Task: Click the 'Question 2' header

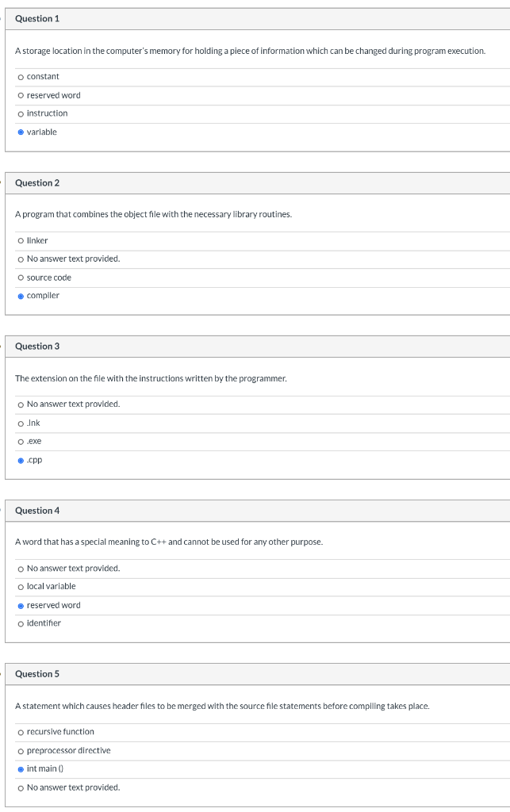Action: click(37, 183)
